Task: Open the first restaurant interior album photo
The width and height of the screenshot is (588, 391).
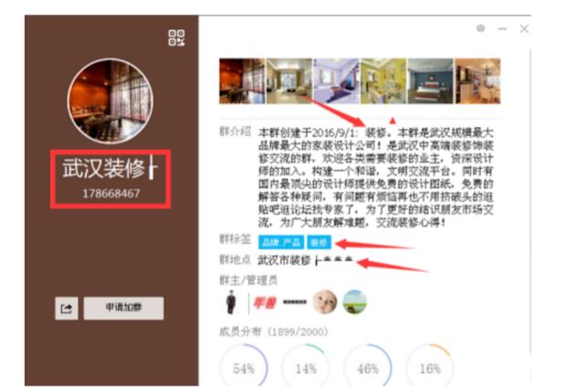Action: coord(242,81)
